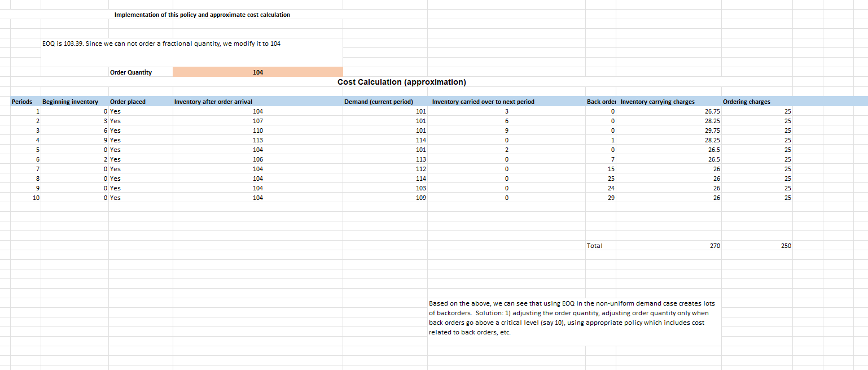
Task: Select carrying charge 26.75 in period 1
Action: click(x=669, y=111)
